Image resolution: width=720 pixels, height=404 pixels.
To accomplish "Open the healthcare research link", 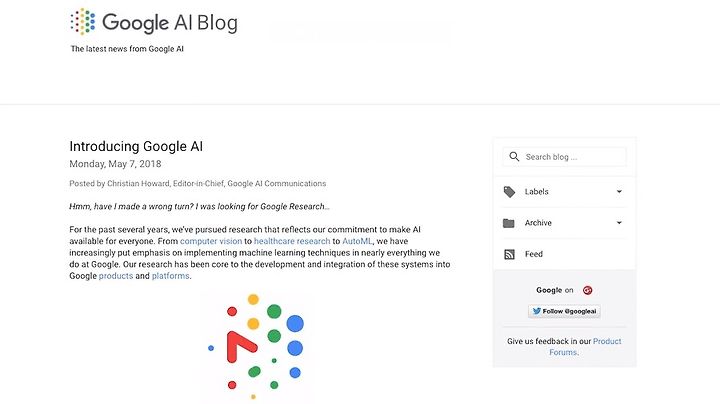I will pyautogui.click(x=292, y=241).
